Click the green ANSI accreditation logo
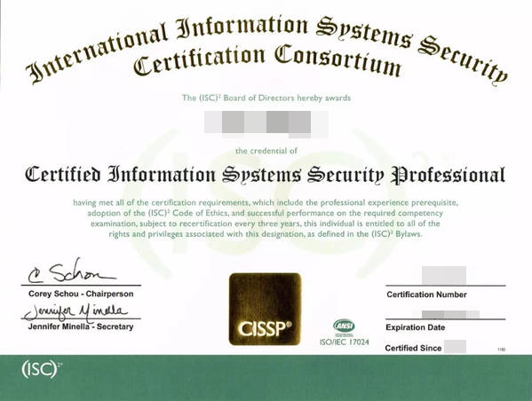Screen dimensions: 532x401 point(344,326)
